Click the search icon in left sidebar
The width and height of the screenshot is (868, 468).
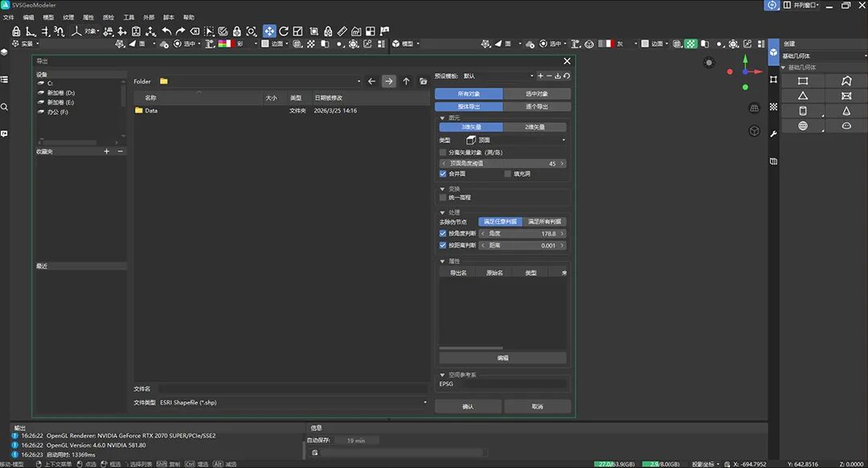click(x=5, y=106)
